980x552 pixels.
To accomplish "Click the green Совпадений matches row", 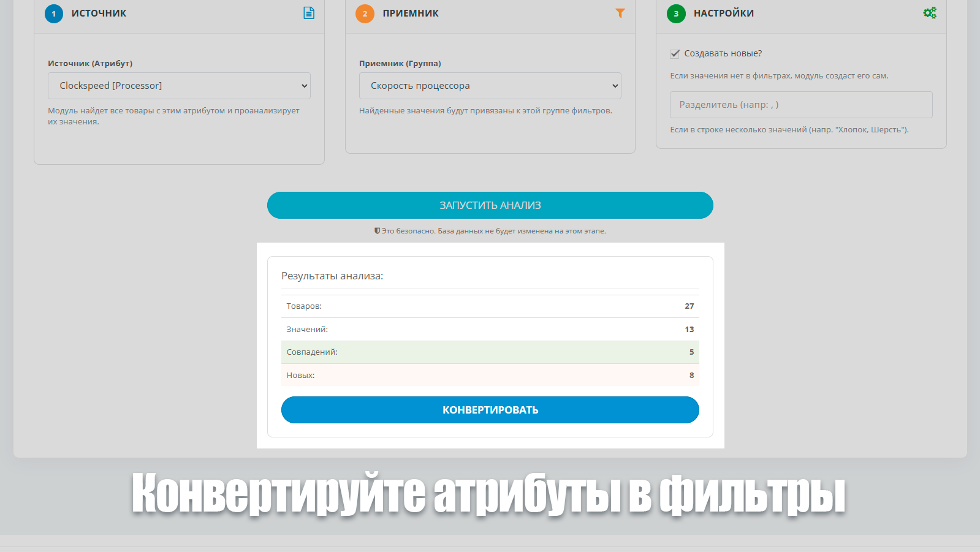I will (490, 352).
